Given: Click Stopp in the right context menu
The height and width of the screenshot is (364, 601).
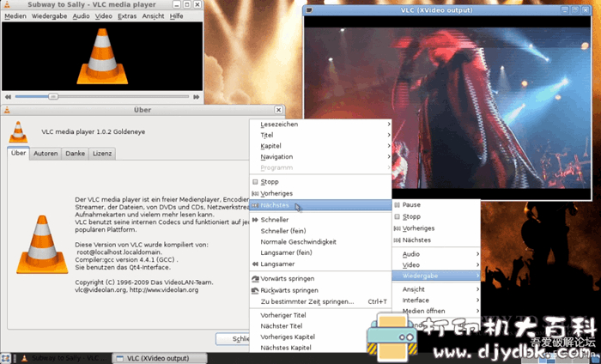Looking at the screenshot, I should coord(436,216).
